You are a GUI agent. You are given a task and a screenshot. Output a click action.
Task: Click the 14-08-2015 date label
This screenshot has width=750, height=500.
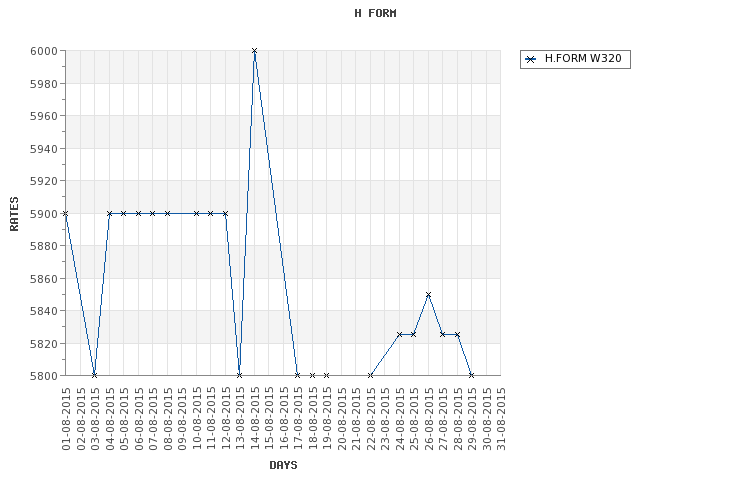pyautogui.click(x=254, y=419)
